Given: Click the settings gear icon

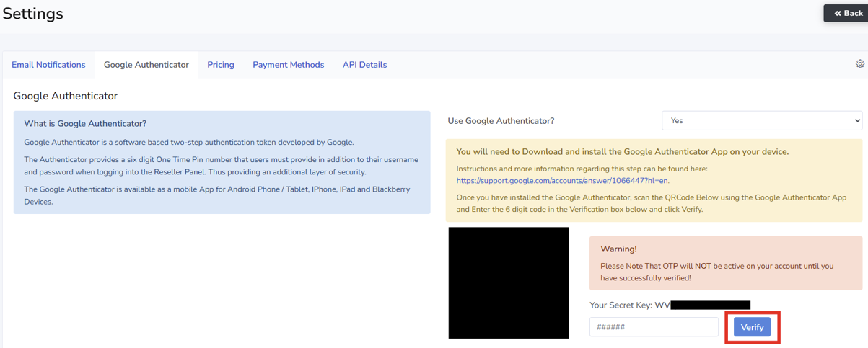Looking at the screenshot, I should (x=860, y=64).
